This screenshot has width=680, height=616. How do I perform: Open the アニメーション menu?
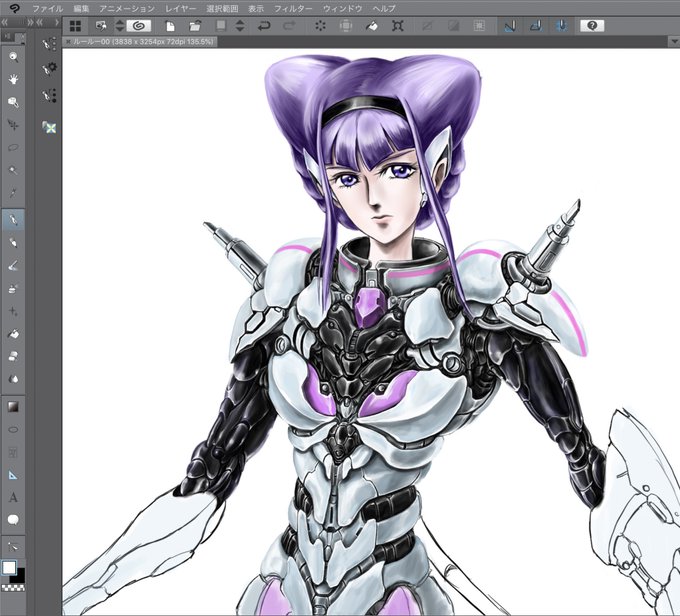(127, 8)
